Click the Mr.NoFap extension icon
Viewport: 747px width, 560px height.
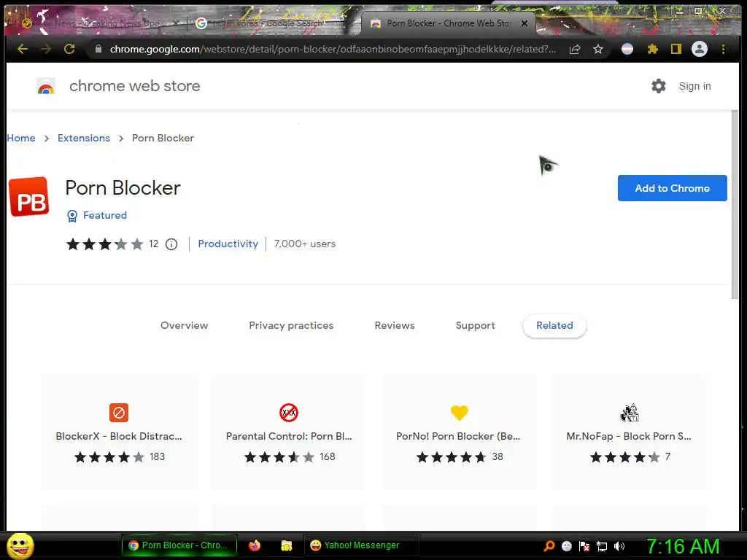[x=630, y=413]
